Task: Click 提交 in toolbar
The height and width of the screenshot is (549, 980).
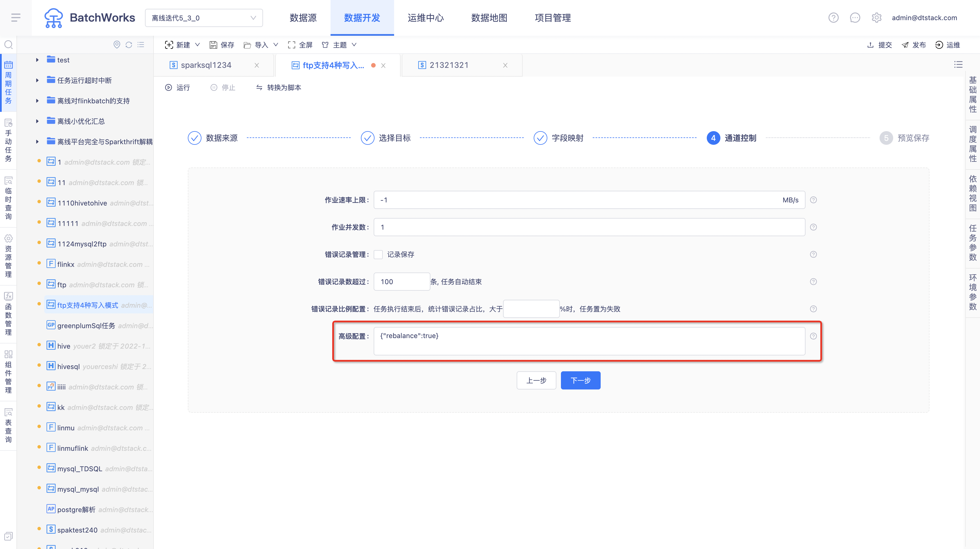Action: (879, 45)
